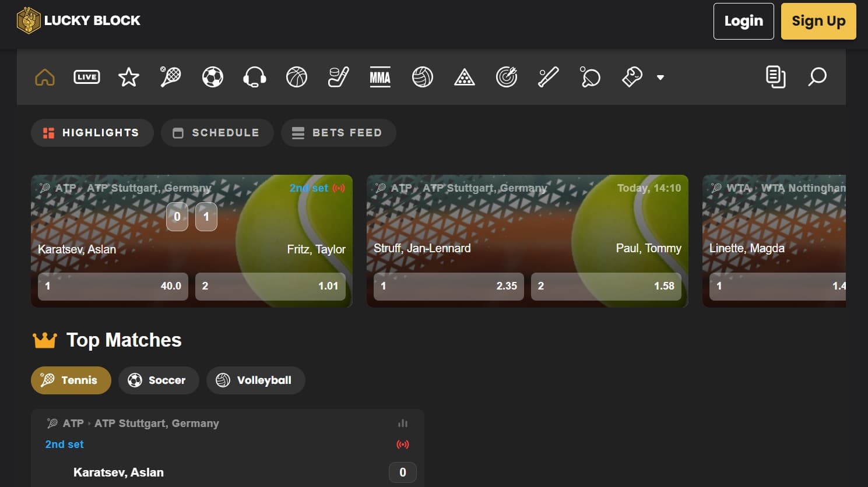The image size is (868, 487).
Task: Click the 'ATP' category link in Top Matches list
Action: tap(73, 424)
